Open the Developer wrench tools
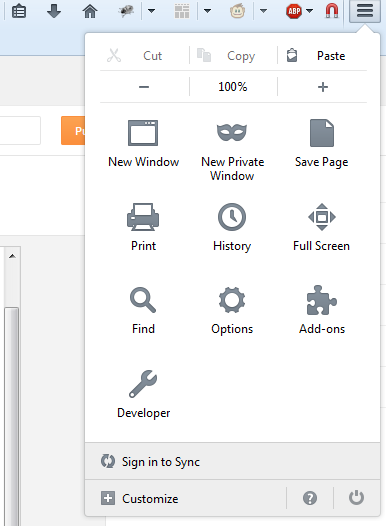The height and width of the screenshot is (526, 386). [x=143, y=384]
